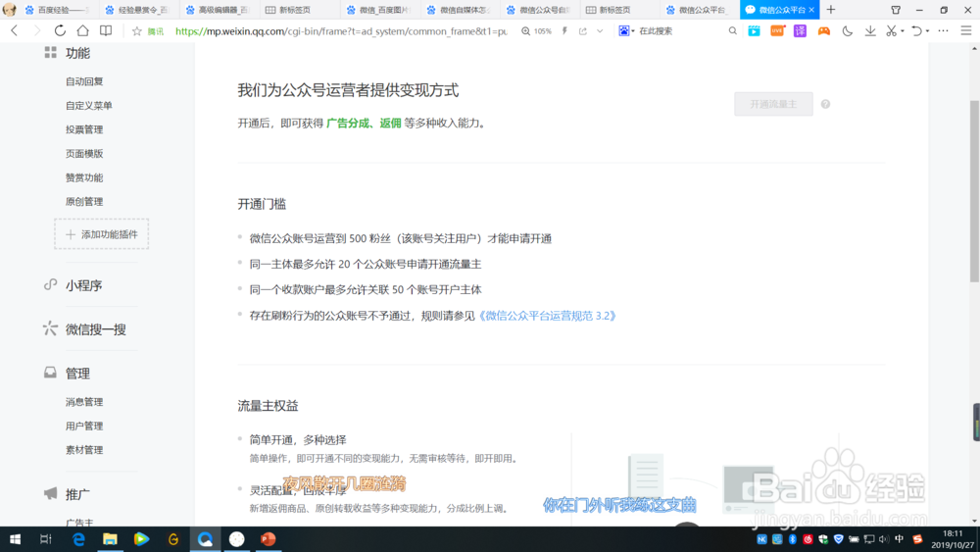The height and width of the screenshot is (552, 980).
Task: Open '消息管理' under 管理
Action: pos(84,402)
